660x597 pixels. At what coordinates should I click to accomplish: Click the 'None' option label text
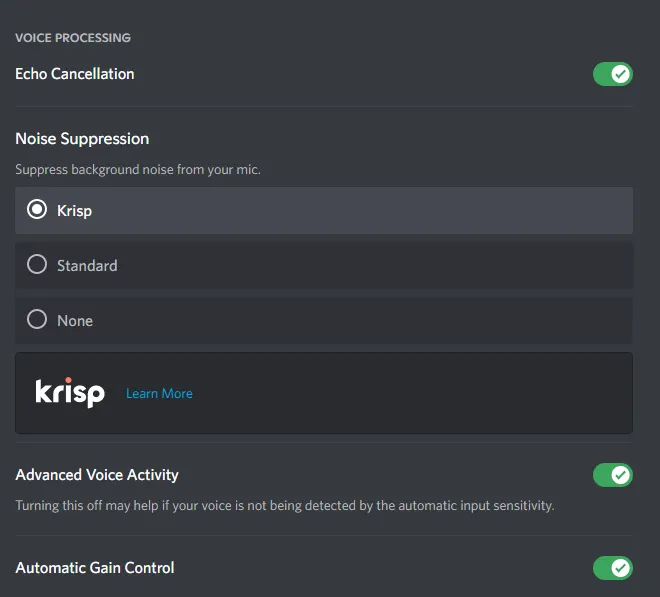75,321
